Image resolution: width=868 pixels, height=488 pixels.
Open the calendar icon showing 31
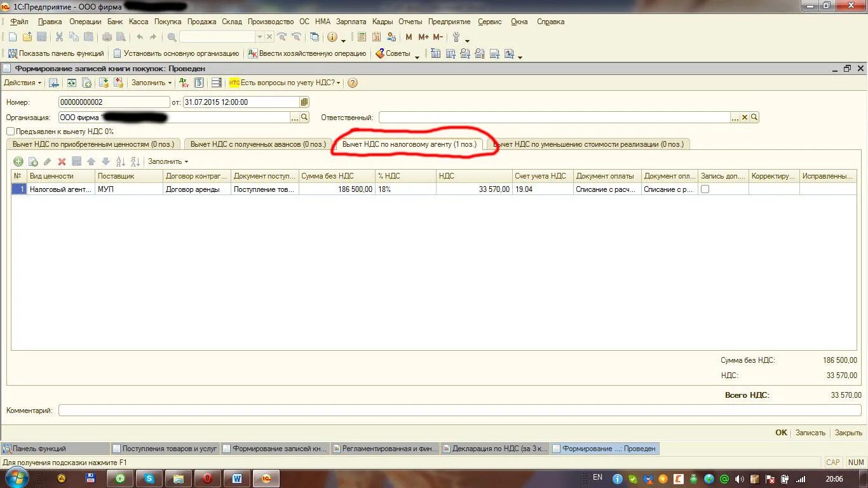(x=376, y=37)
